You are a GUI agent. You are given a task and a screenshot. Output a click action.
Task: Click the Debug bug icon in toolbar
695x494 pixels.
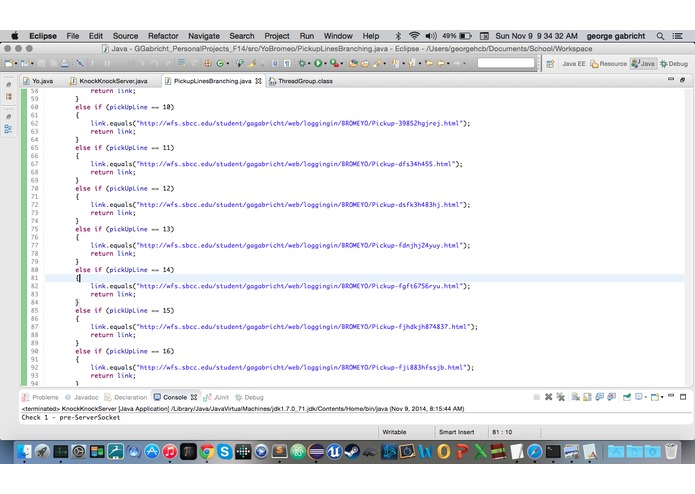[301, 63]
